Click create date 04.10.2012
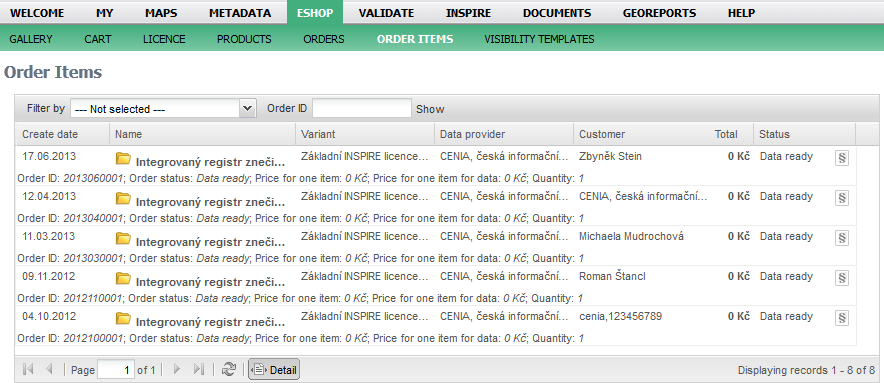This screenshot has height=383, width=884. (x=49, y=316)
